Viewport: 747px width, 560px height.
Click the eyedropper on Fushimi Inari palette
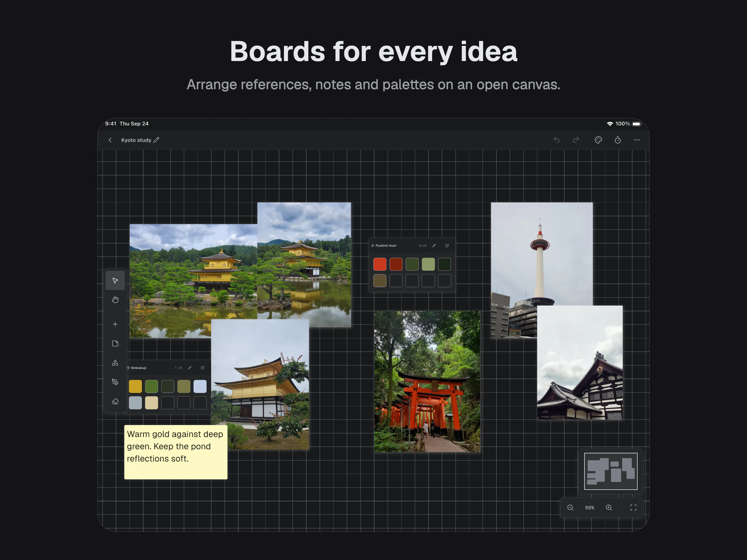(434, 246)
